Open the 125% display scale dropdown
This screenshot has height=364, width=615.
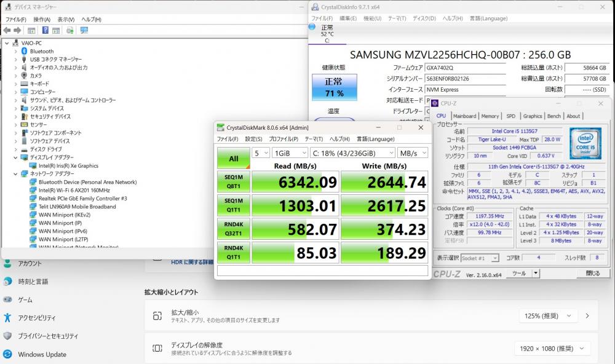point(546,315)
